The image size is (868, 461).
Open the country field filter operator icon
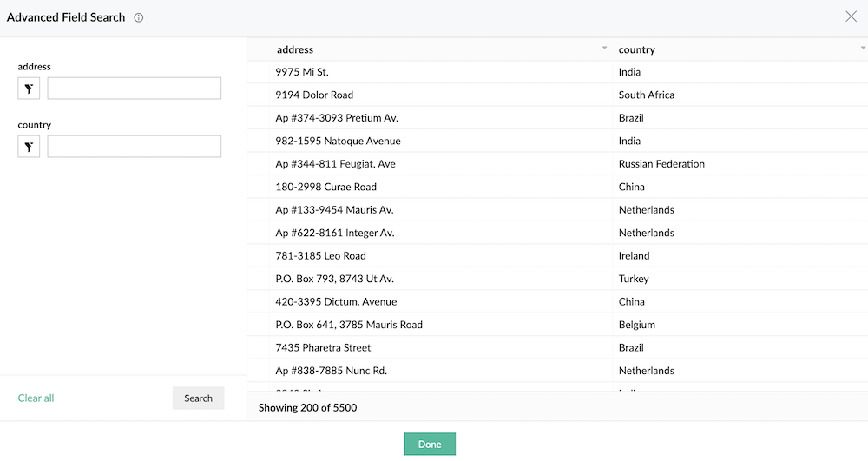[29, 147]
